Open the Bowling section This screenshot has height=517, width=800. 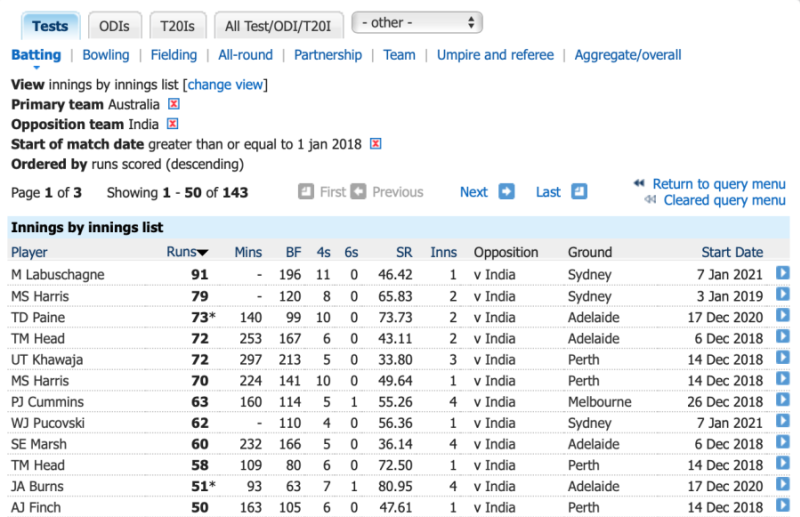click(105, 55)
